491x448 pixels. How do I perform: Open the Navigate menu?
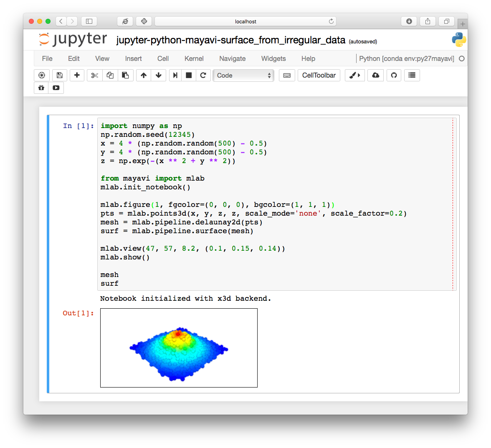click(x=232, y=58)
